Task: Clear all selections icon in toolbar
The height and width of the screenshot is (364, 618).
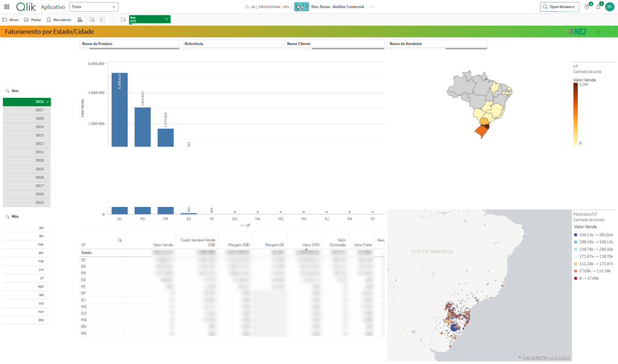Action: point(123,20)
